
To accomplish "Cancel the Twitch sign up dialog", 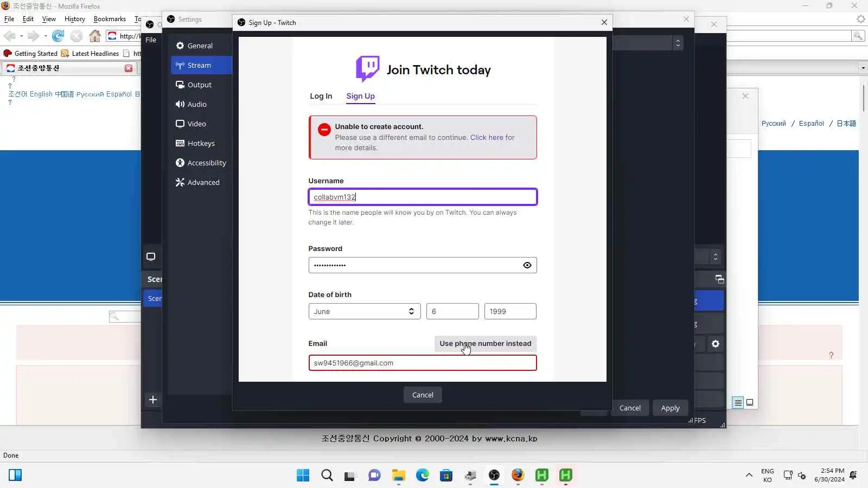I will (423, 395).
